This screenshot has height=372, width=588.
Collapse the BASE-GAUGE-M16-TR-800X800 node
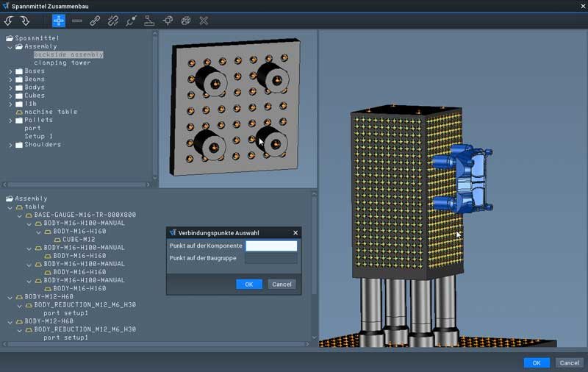(x=19, y=215)
